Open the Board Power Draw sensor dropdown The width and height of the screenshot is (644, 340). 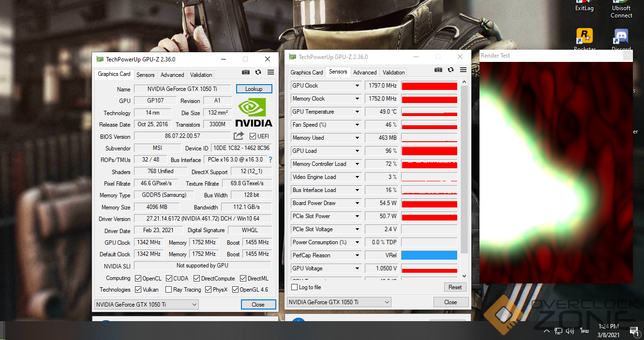pyautogui.click(x=357, y=203)
